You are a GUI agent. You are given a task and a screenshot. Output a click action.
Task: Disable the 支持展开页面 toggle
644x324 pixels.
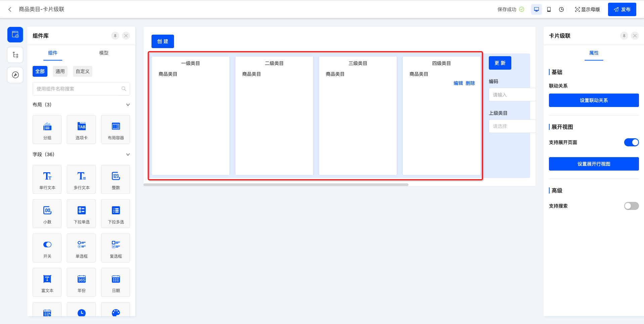(x=631, y=142)
